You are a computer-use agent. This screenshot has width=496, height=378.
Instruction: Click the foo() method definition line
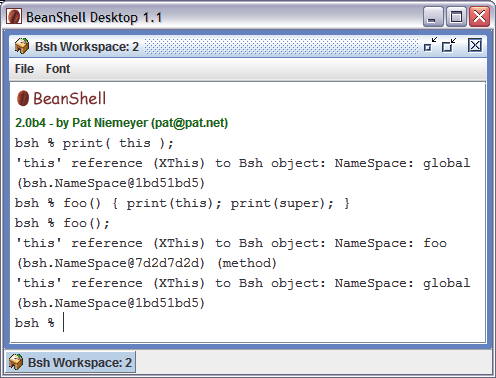click(x=182, y=203)
